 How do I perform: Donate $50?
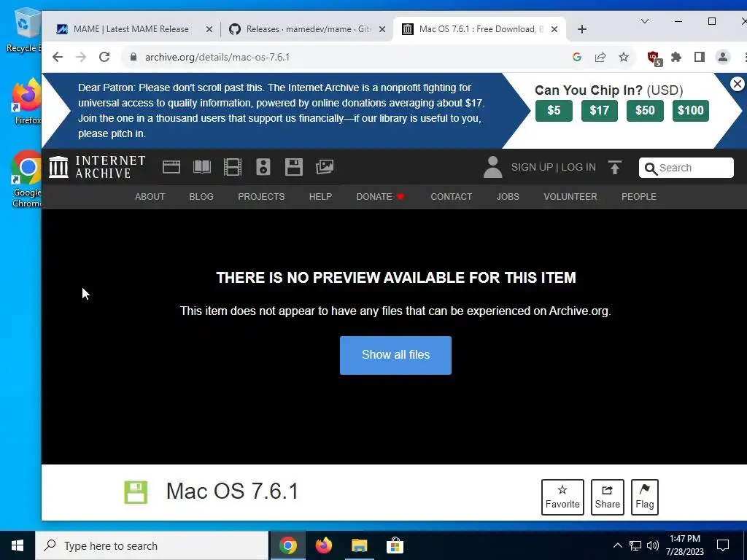645,111
